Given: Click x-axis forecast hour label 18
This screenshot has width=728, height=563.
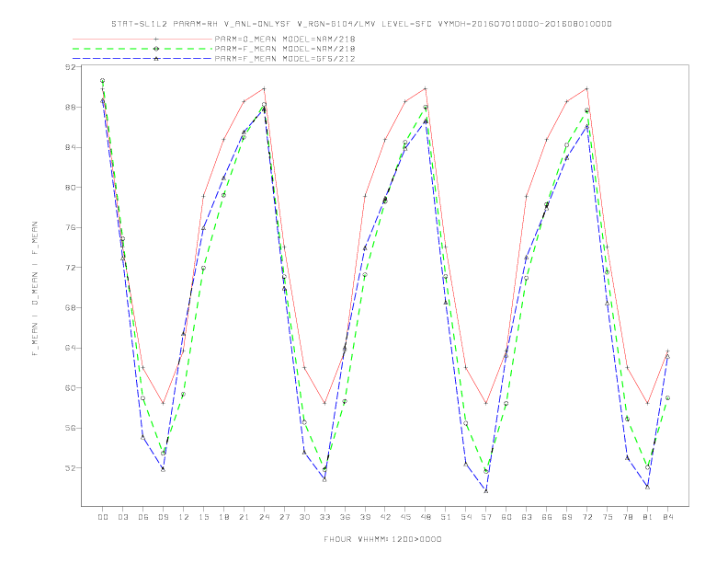Looking at the screenshot, I should coord(223,517).
